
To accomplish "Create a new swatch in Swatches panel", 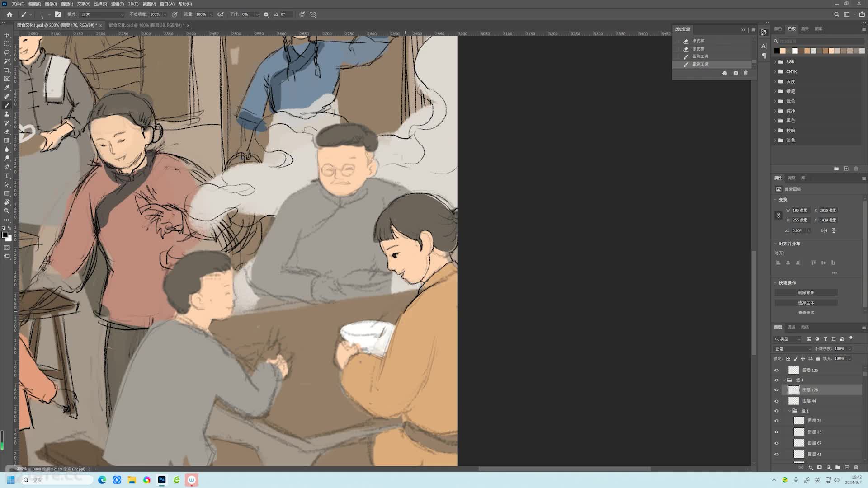I will pos(846,169).
